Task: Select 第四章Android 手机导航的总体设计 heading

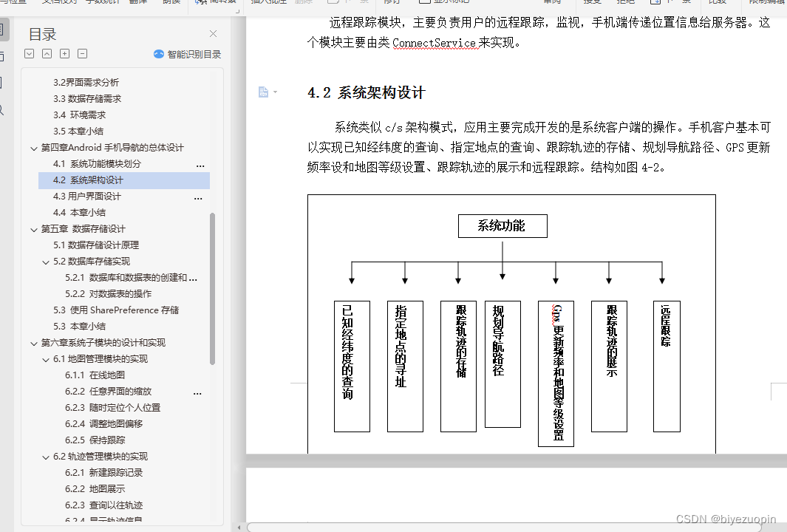Action: (x=112, y=148)
